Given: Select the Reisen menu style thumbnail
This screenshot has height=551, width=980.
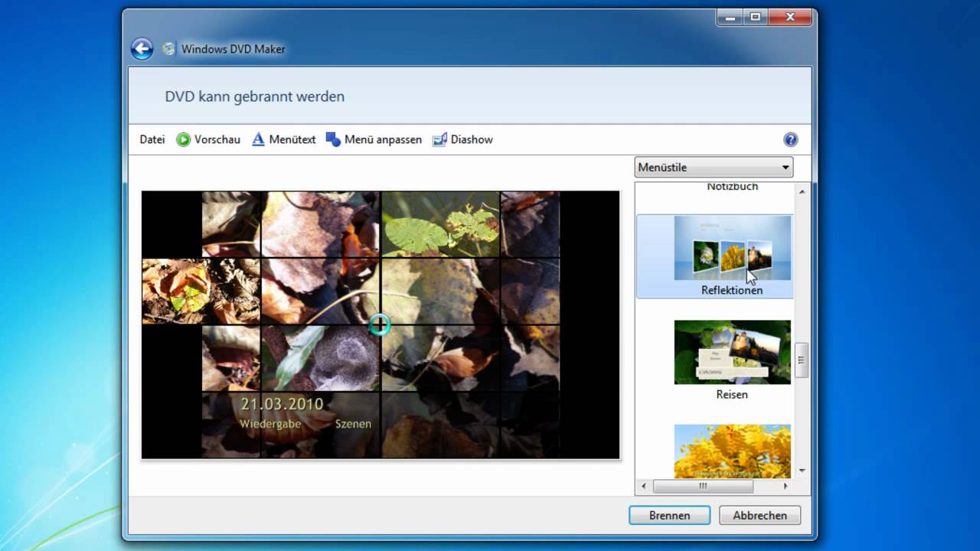Looking at the screenshot, I should (733, 352).
